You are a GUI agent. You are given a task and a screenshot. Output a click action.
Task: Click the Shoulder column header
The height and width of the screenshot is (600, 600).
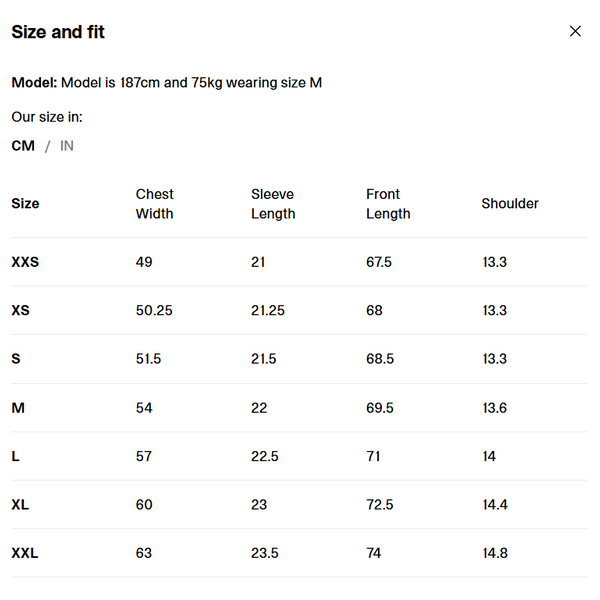[x=510, y=204]
